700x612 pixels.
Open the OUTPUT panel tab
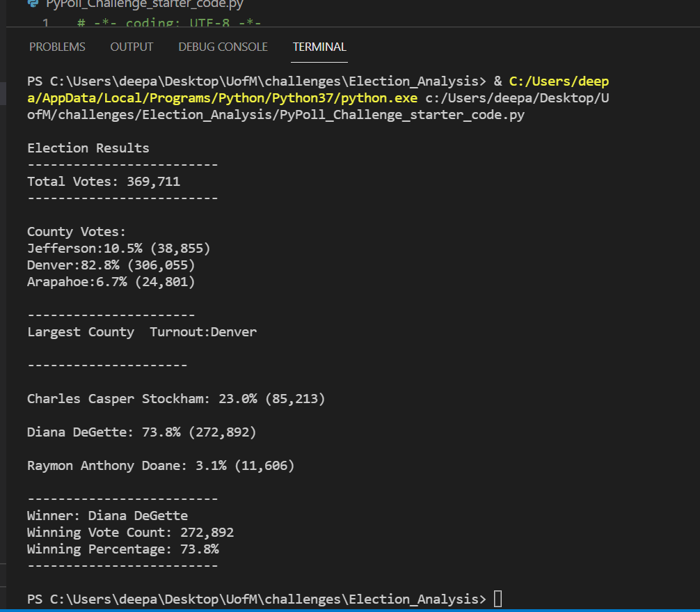click(132, 47)
